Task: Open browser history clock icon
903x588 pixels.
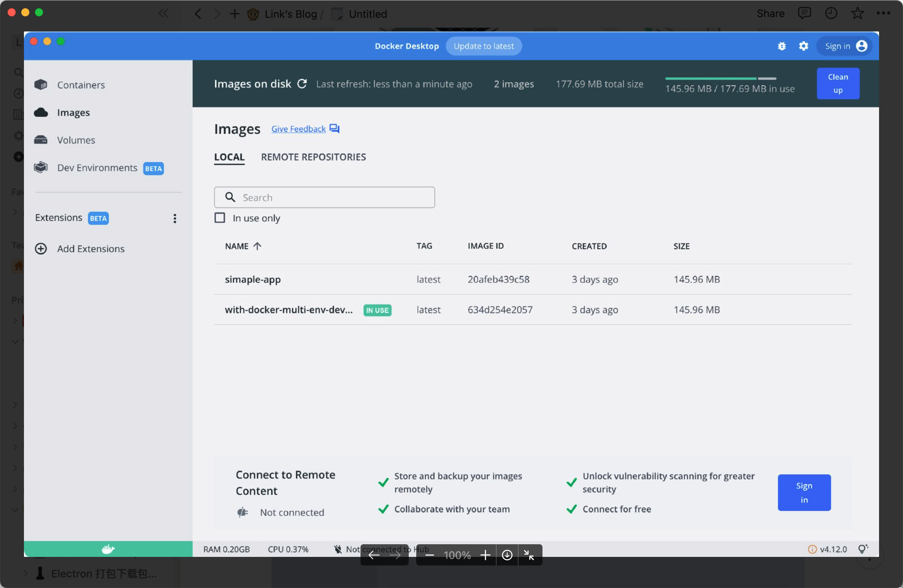Action: click(831, 13)
